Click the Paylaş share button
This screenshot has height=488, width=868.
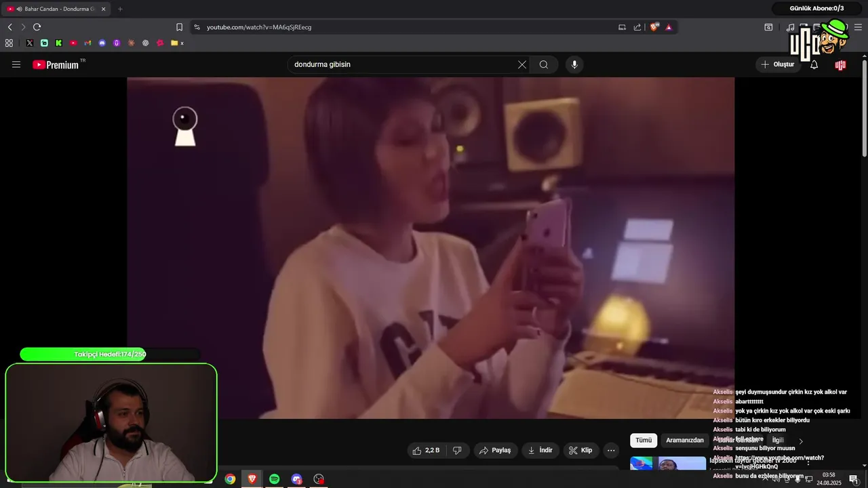click(x=495, y=450)
